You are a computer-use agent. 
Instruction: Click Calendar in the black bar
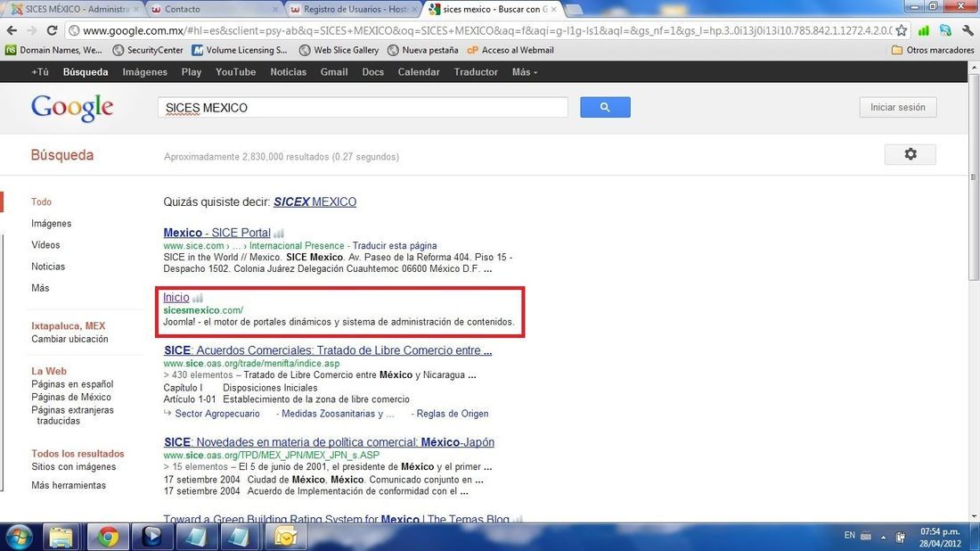pos(419,72)
